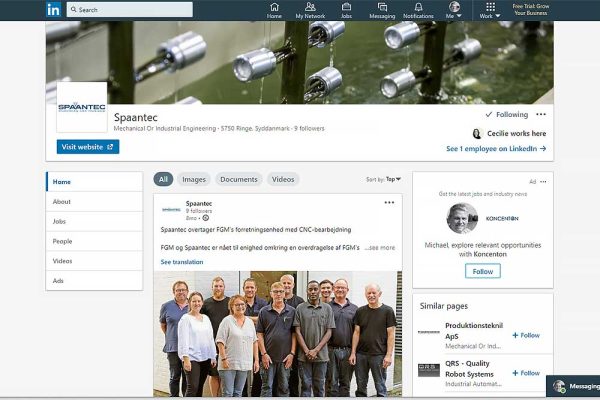
Task: Follow Produktionsteknik ApS
Action: click(x=526, y=335)
